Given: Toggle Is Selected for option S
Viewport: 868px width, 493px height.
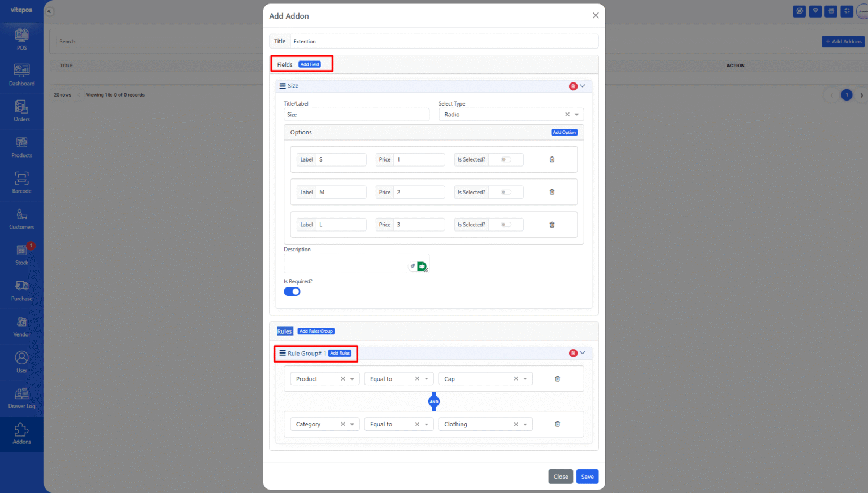Looking at the screenshot, I should pyautogui.click(x=506, y=159).
